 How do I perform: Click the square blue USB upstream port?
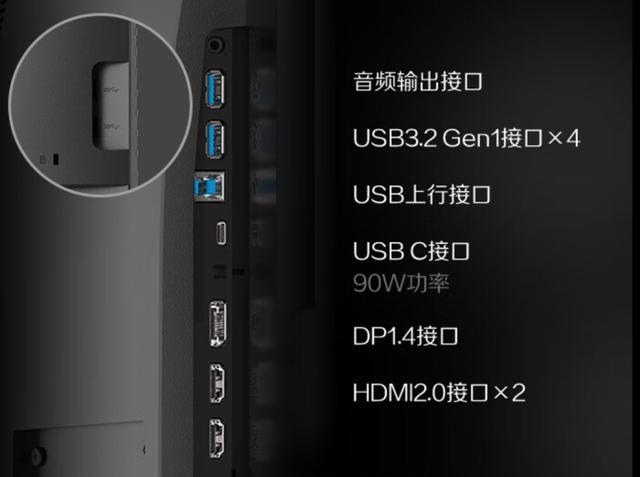tap(209, 186)
